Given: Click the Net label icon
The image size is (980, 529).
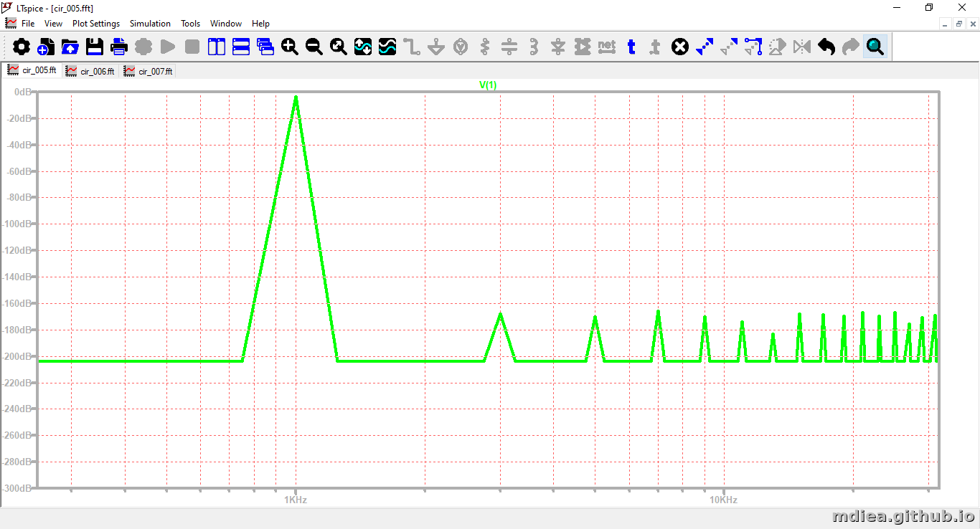Looking at the screenshot, I should point(607,47).
